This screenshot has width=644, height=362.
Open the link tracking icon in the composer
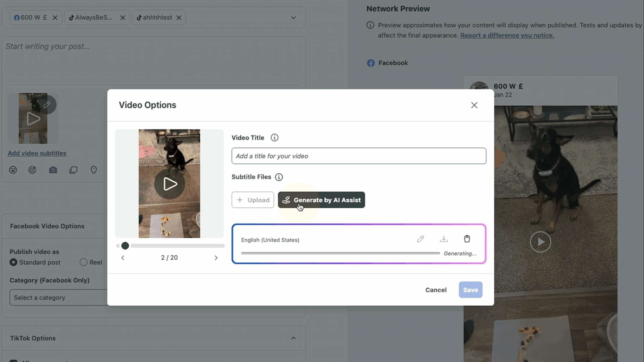coord(33,170)
